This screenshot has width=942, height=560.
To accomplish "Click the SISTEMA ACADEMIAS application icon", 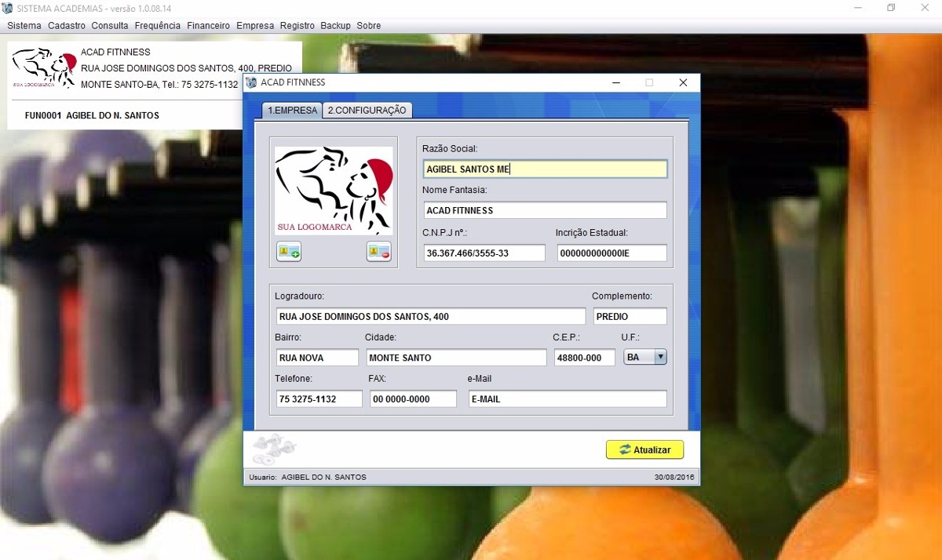I will pyautogui.click(x=8, y=8).
